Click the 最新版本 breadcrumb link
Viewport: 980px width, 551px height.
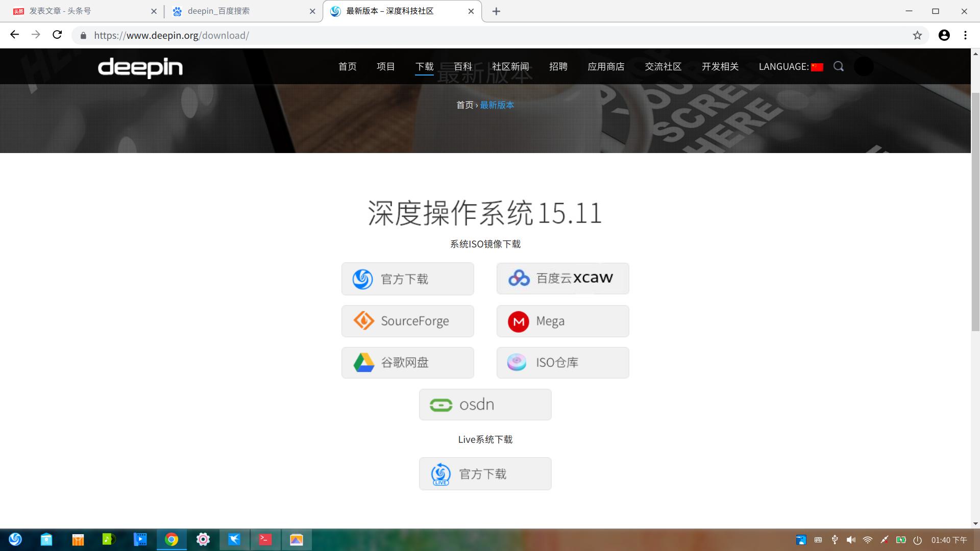coord(497,105)
